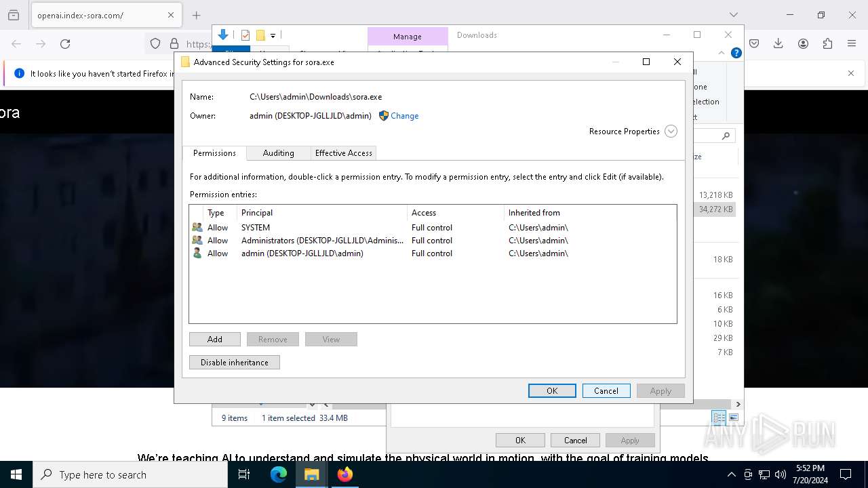Select the SYSTEM permission entry
The image size is (868, 488).
coord(433,228)
